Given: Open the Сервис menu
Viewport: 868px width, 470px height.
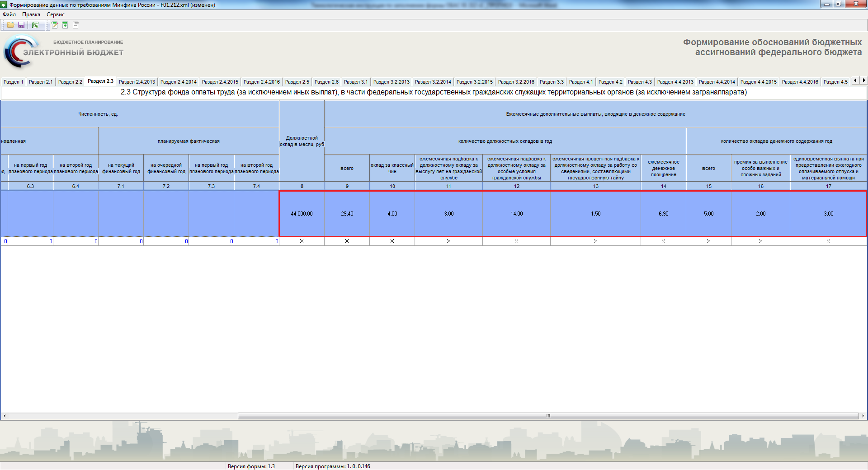Looking at the screenshot, I should tap(56, 14).
